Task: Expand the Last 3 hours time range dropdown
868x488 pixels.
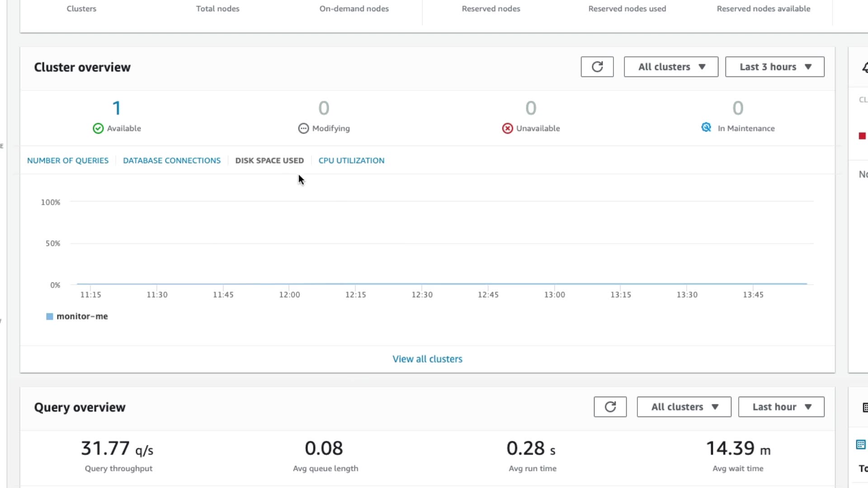Action: coord(774,67)
